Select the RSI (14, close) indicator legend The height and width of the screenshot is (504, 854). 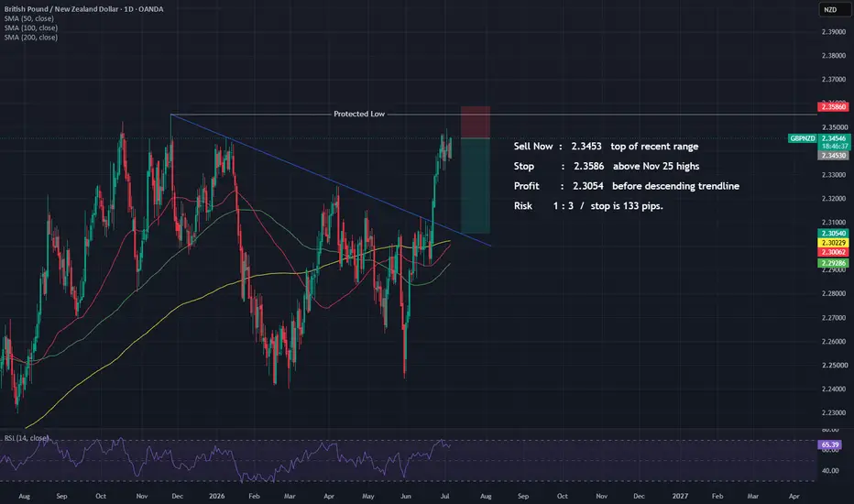tap(27, 438)
